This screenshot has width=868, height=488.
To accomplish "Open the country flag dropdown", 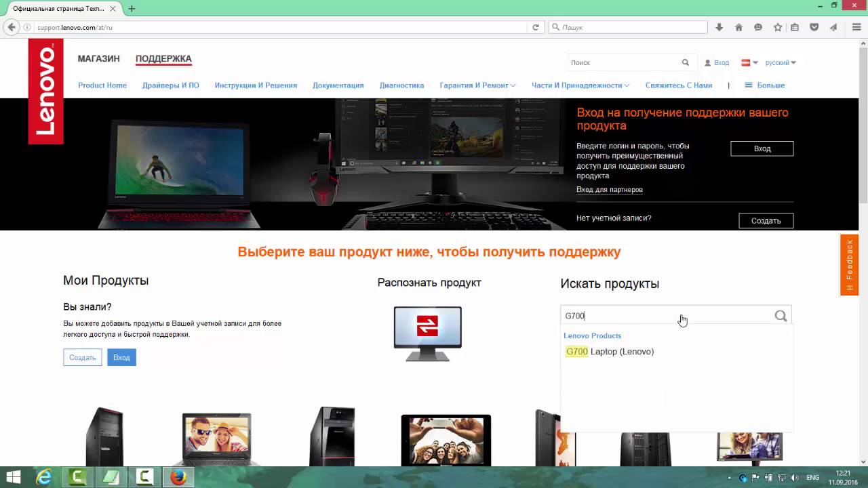I will pos(749,62).
